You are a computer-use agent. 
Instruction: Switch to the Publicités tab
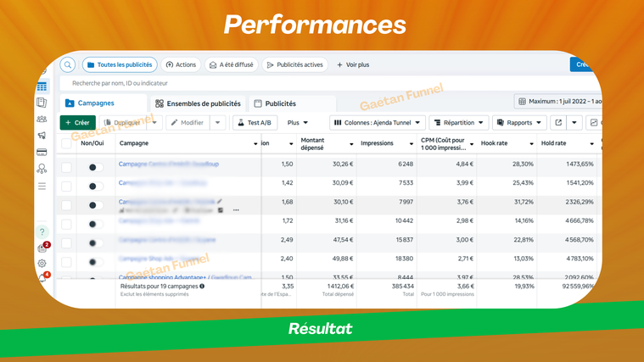tap(293, 103)
